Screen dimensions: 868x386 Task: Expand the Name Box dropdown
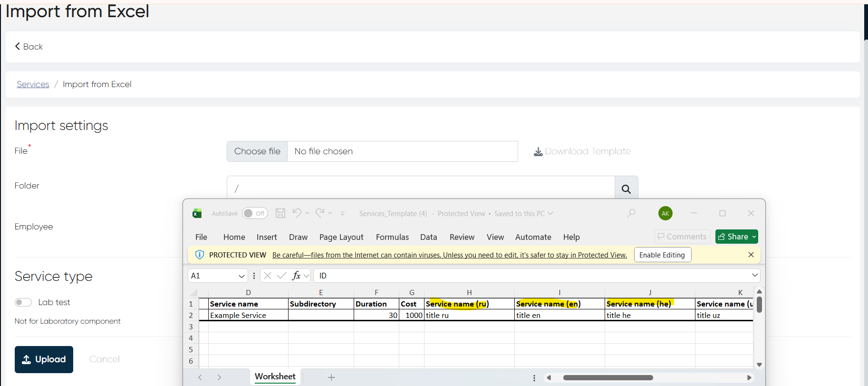241,276
